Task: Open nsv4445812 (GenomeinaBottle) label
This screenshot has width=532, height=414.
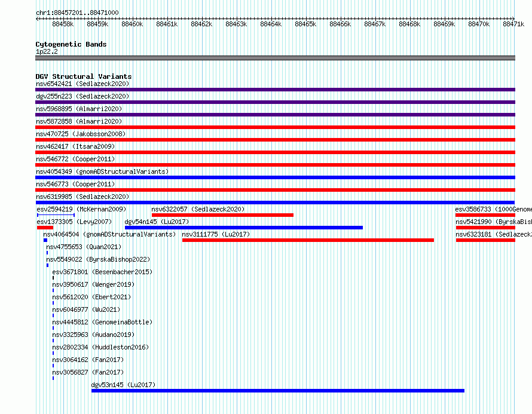Action: coord(102,322)
